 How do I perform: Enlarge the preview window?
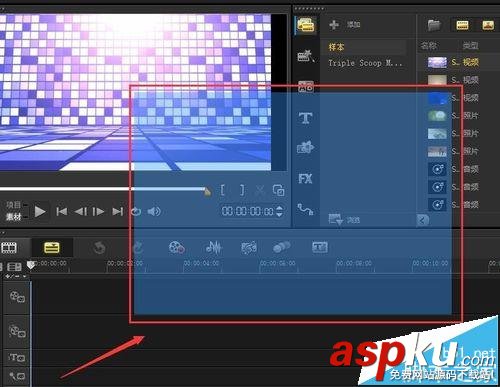coord(278,190)
